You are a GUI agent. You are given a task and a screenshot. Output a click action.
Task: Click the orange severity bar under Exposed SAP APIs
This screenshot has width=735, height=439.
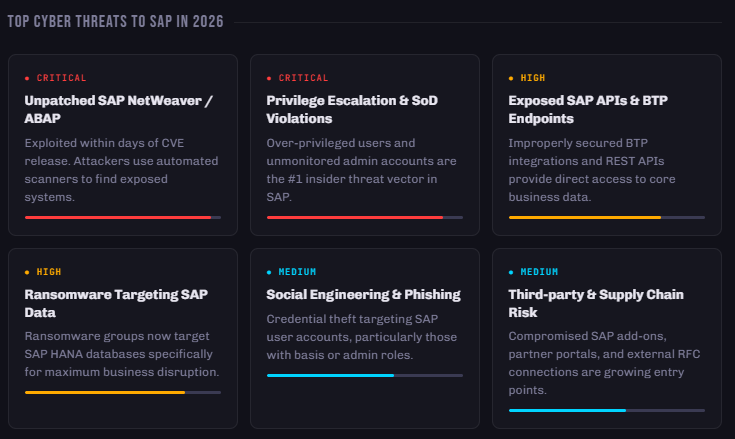(x=607, y=217)
